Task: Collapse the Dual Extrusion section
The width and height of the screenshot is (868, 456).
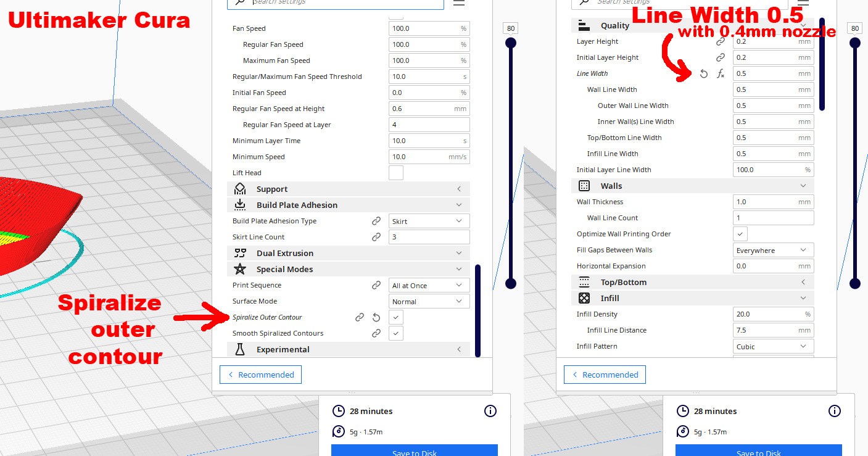Action: (x=349, y=253)
